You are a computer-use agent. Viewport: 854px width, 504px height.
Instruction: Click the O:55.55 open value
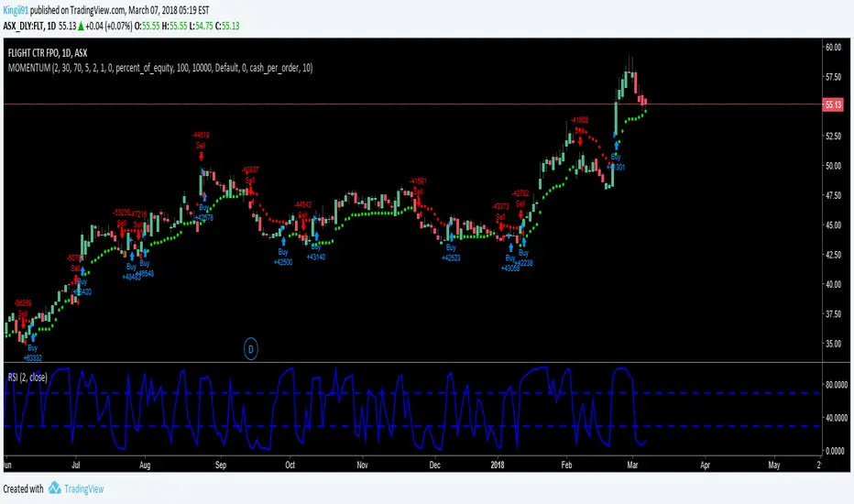tap(147, 26)
